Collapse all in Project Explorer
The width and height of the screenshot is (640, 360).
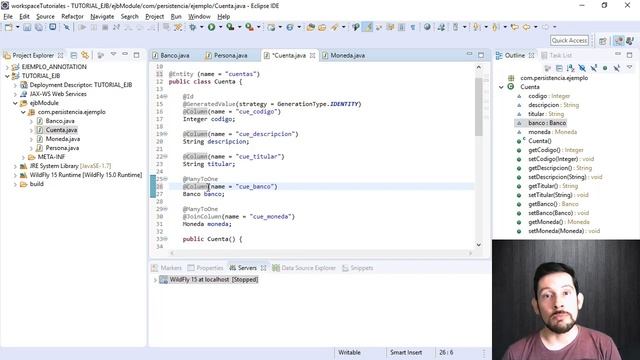coord(74,55)
